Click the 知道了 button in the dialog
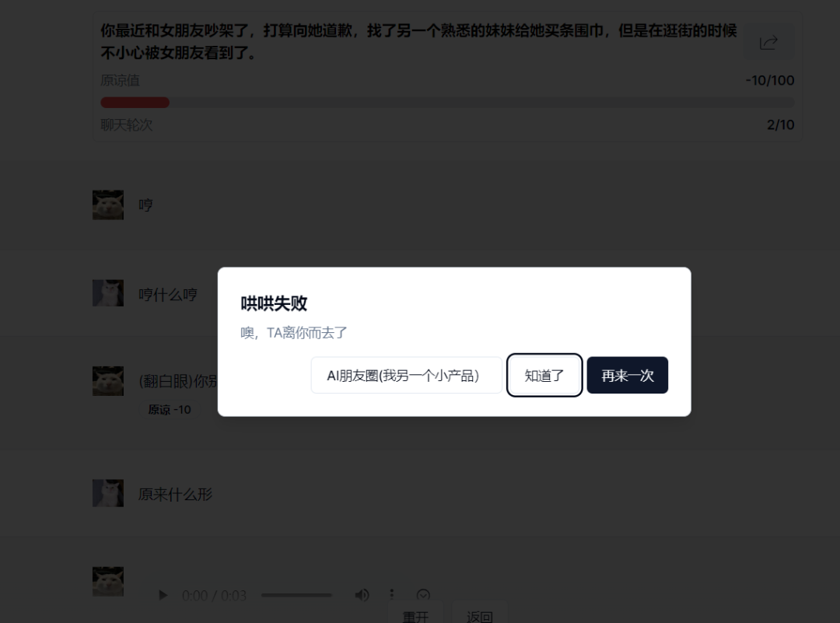 [544, 376]
